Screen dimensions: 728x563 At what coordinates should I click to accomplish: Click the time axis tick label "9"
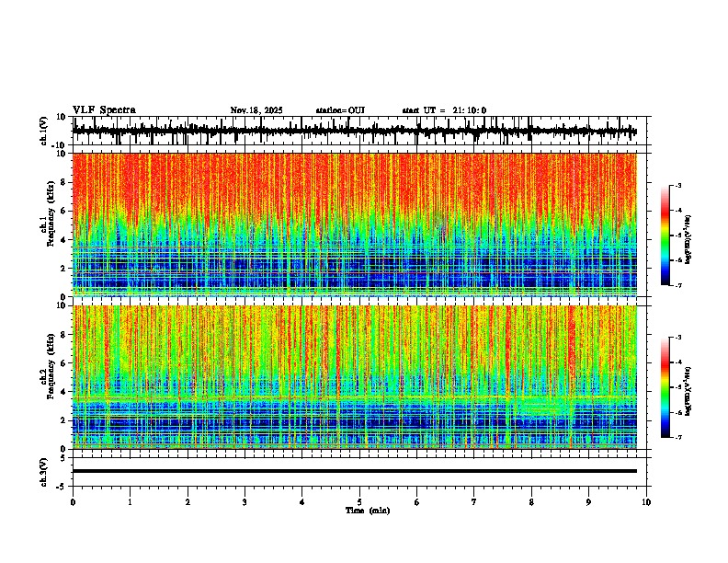tap(588, 502)
